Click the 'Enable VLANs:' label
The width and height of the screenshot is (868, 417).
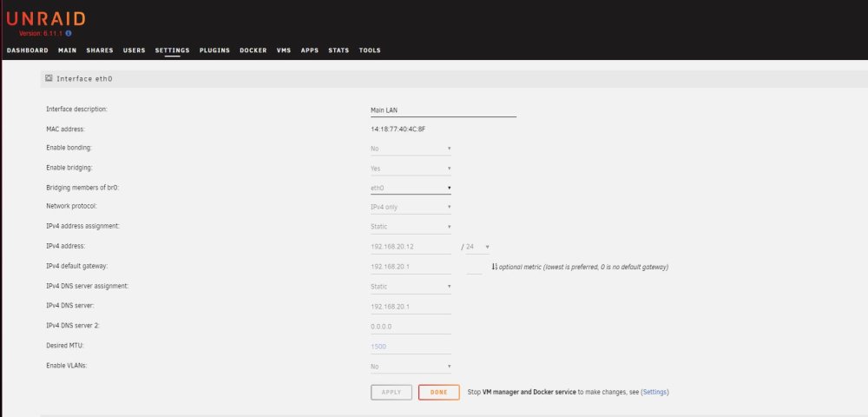pos(67,366)
